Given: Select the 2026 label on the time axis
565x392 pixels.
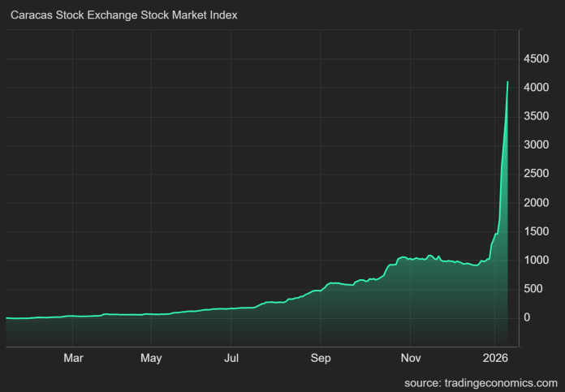Looking at the screenshot, I should click(x=496, y=357).
